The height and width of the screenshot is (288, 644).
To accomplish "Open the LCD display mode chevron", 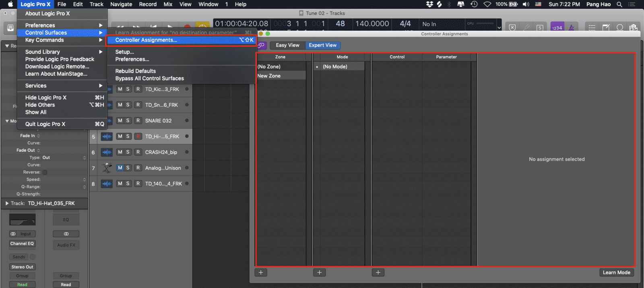I will point(499,28).
